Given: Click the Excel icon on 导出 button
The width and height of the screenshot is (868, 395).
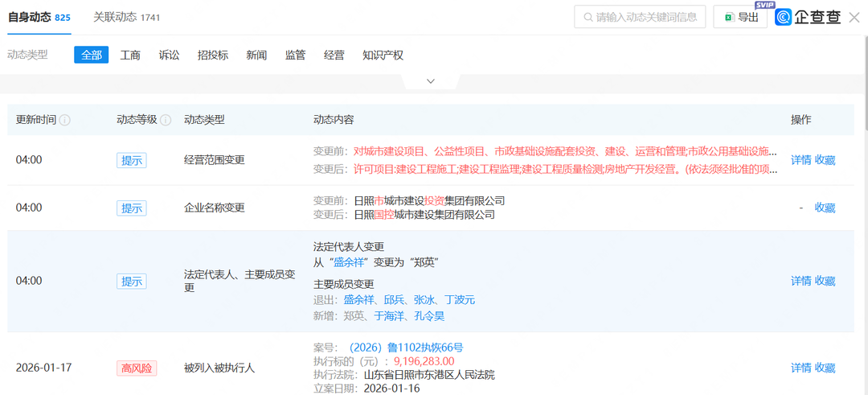Looking at the screenshot, I should [x=728, y=17].
